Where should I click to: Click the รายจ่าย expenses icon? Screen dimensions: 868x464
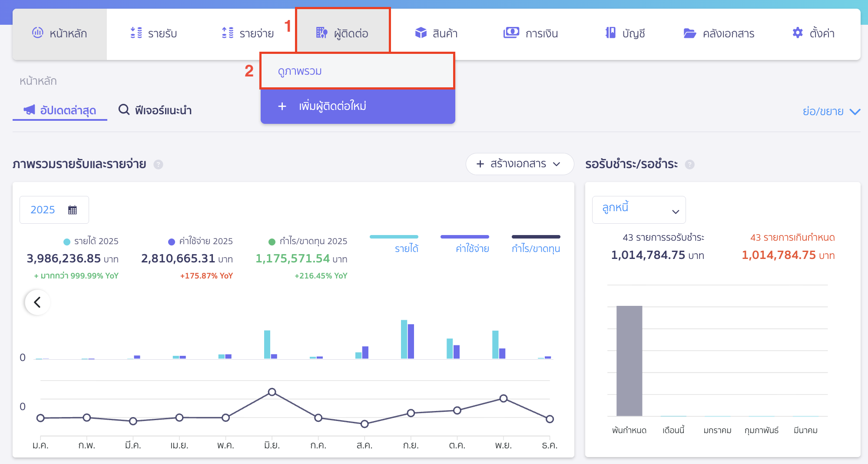coord(226,32)
